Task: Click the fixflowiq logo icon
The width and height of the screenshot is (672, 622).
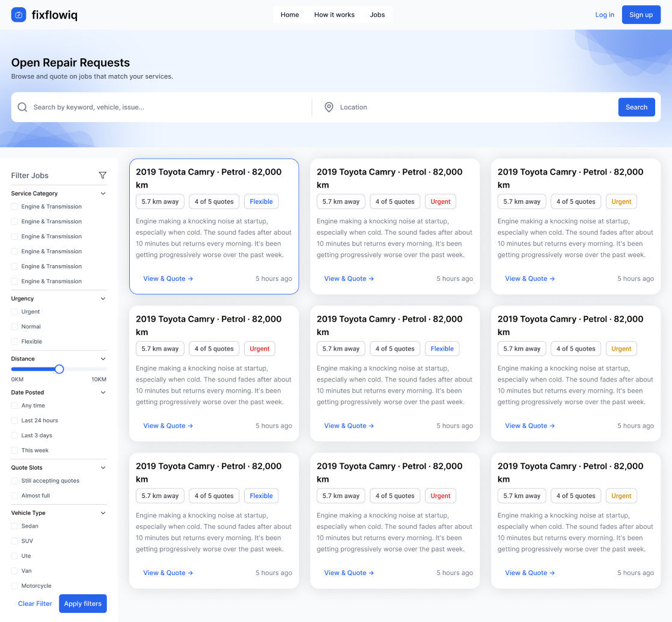Action: pos(19,14)
